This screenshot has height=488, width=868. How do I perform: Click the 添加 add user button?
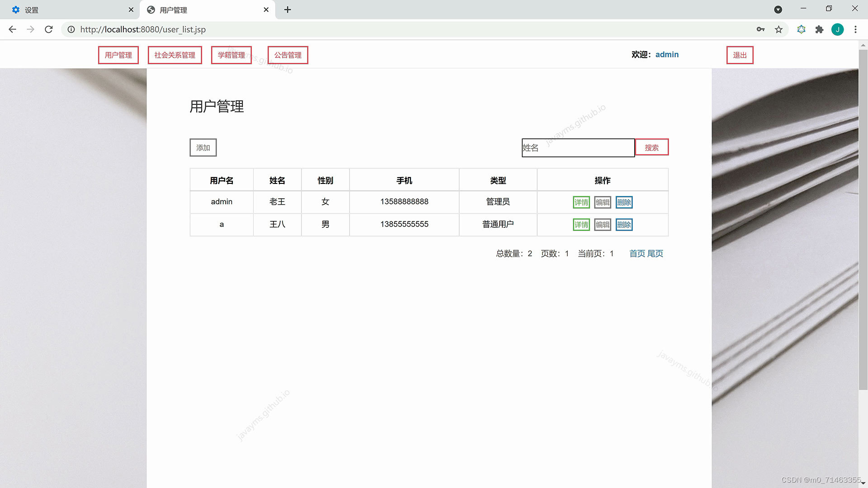tap(203, 148)
